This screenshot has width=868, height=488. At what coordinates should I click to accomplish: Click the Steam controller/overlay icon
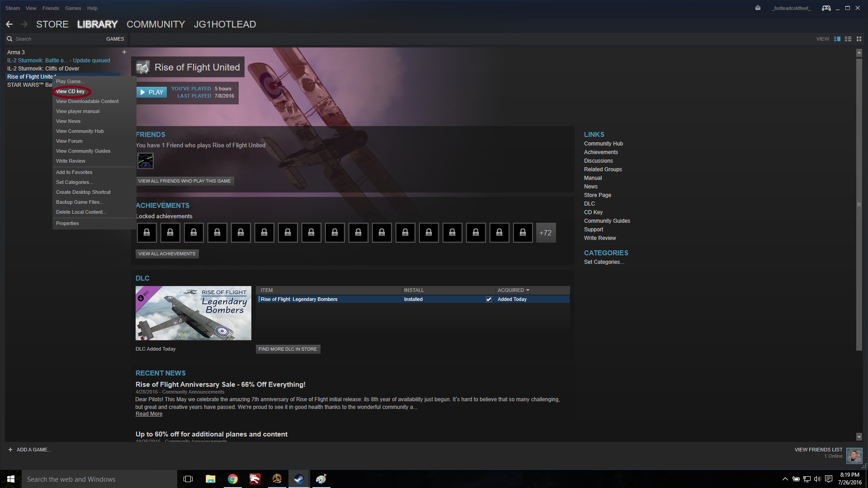point(827,7)
